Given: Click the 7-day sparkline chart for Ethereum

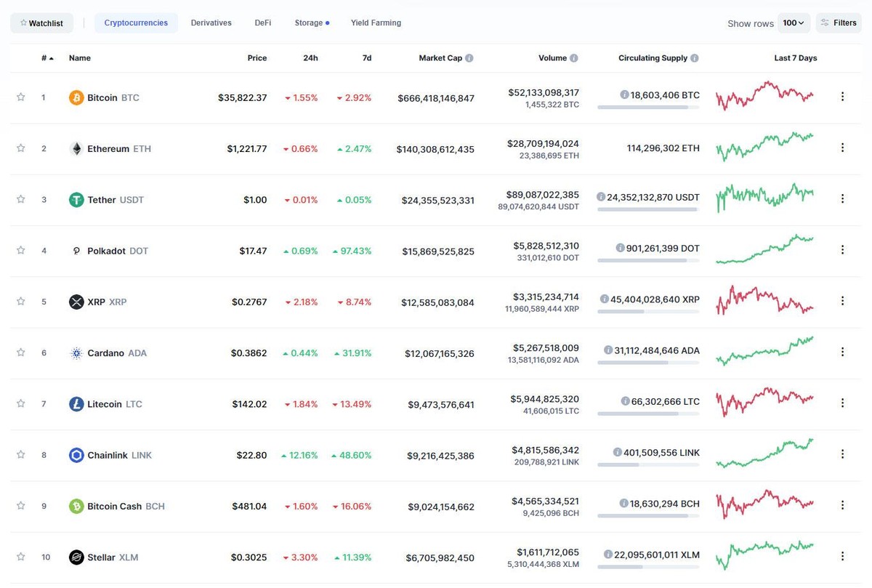Looking at the screenshot, I should 764,148.
